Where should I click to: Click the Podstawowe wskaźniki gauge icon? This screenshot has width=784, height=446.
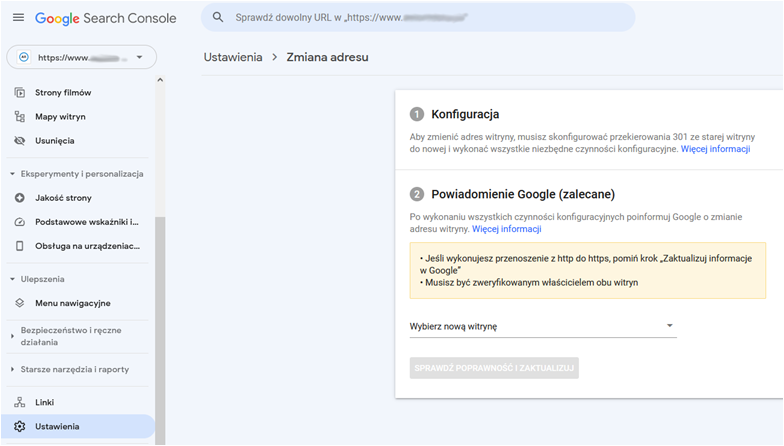tap(20, 222)
